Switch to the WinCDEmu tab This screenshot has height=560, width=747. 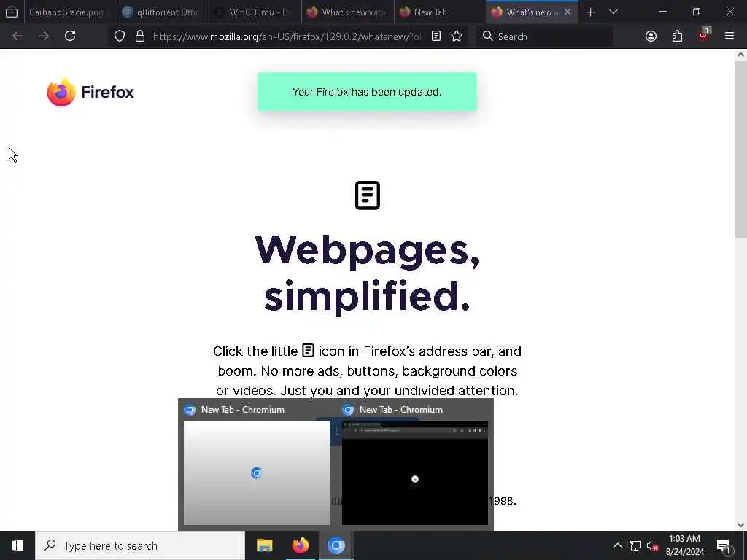[255, 12]
